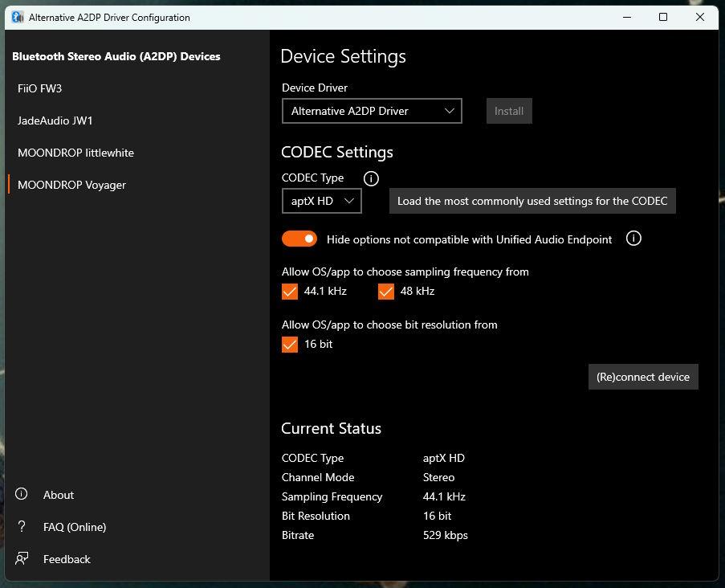Click the FAQ question mark icon
The image size is (725, 588).
(22, 527)
